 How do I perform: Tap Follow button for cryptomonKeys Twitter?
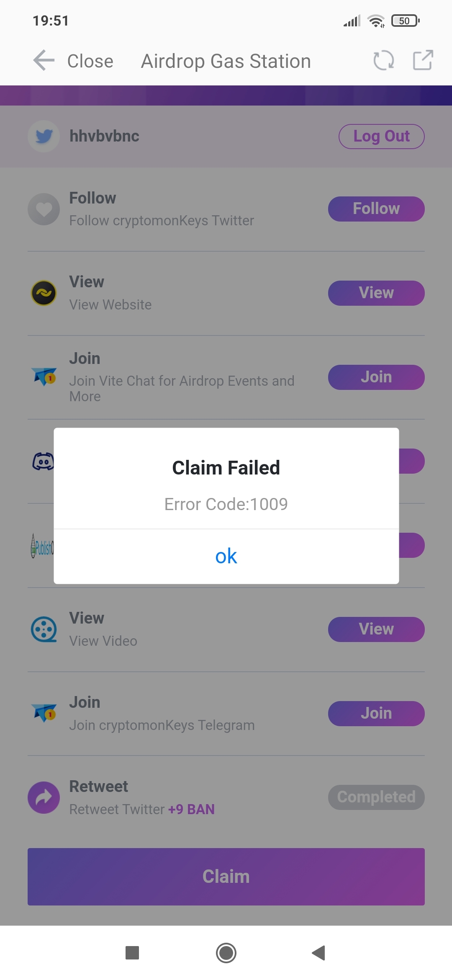click(x=376, y=209)
